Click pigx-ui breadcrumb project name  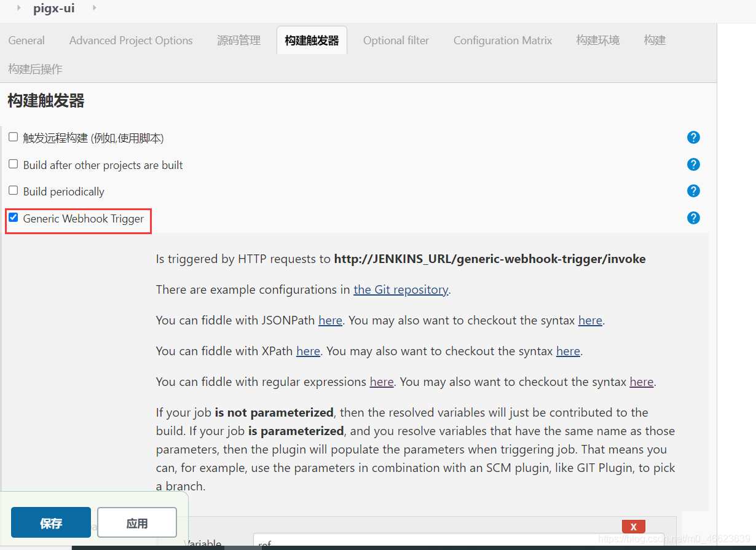point(54,9)
